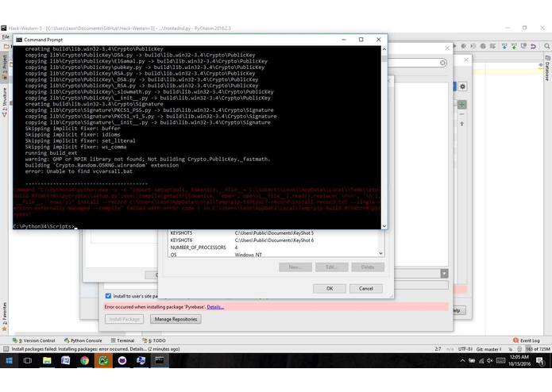The image size is (552, 392).
Task: Click the battery tray icon
Action: point(472,361)
